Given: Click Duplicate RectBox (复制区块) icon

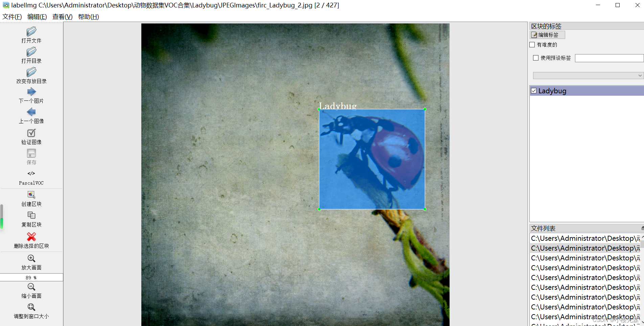Looking at the screenshot, I should [31, 215].
